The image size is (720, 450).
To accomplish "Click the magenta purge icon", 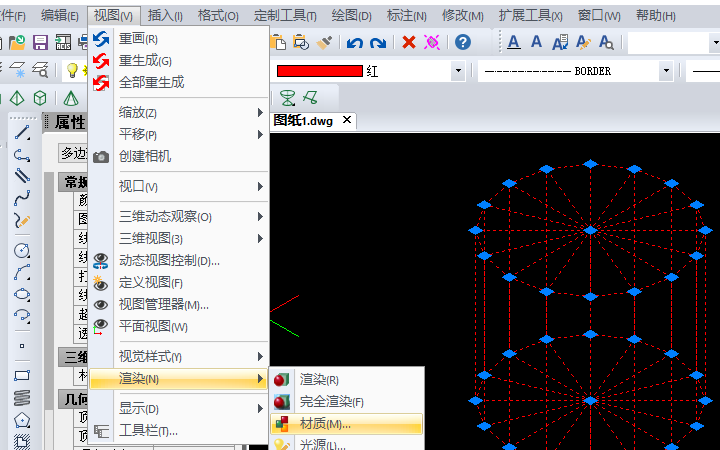I will (432, 42).
